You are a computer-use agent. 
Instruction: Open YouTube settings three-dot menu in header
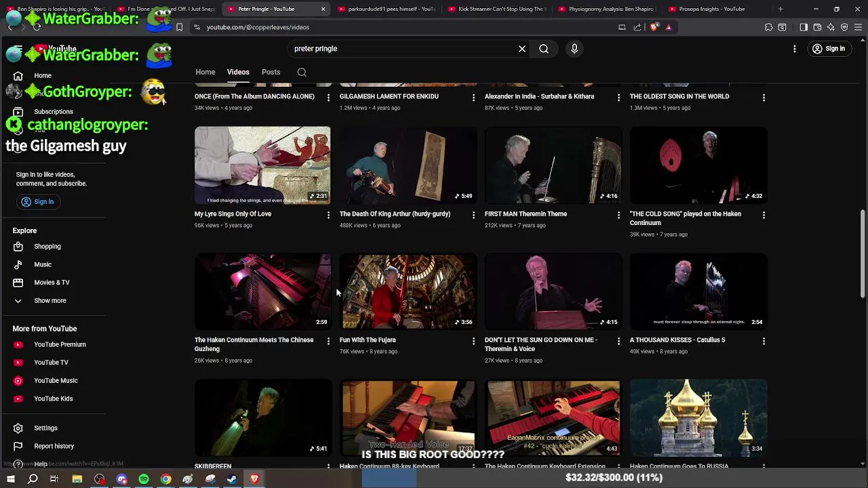click(x=795, y=49)
